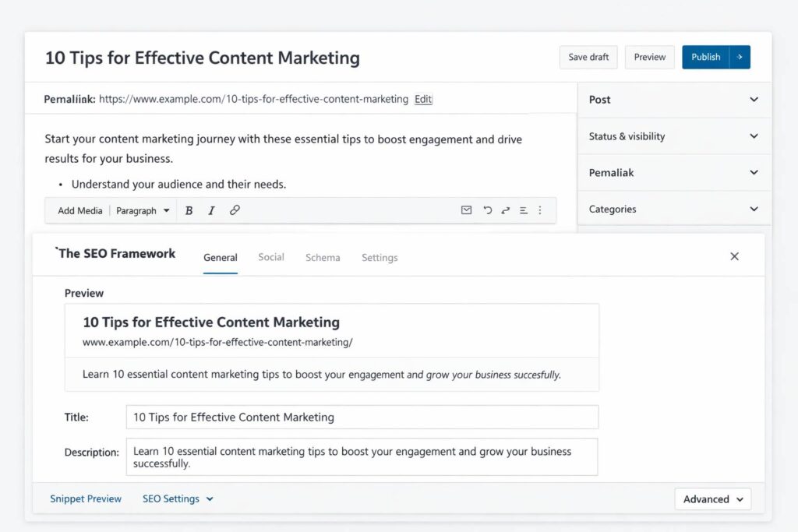This screenshot has width=798, height=532.
Task: Click the SEO Title input field
Action: pos(362,417)
